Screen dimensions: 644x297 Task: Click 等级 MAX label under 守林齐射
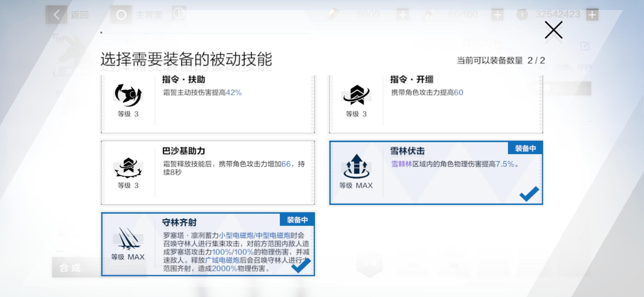tap(128, 257)
